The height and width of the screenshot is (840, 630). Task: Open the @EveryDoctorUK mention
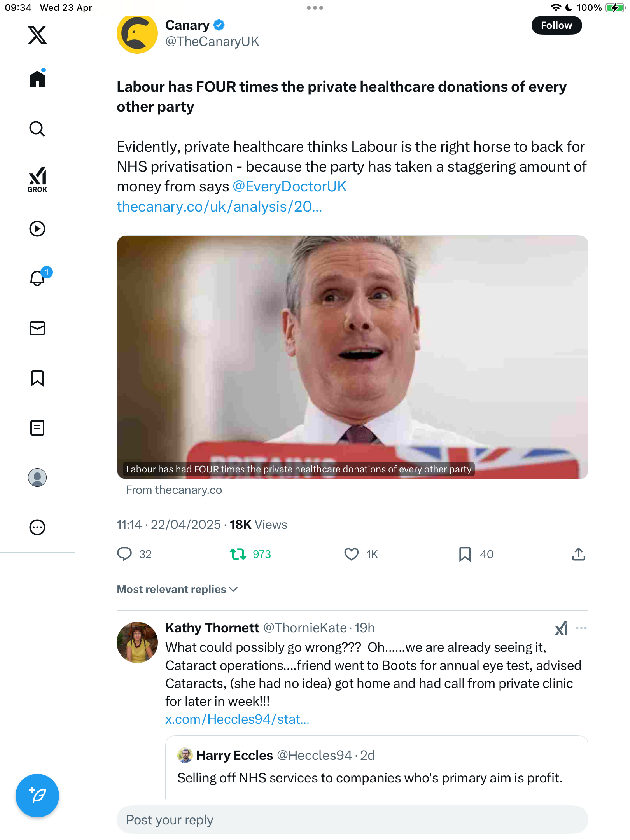289,187
